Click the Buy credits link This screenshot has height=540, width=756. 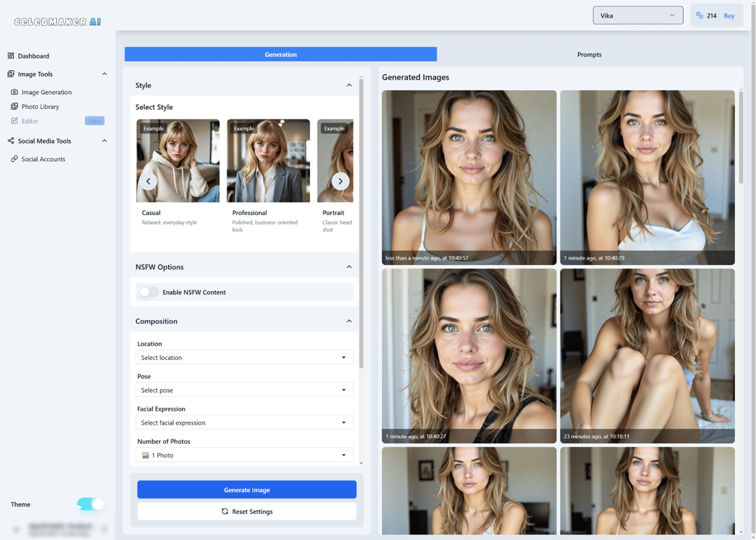[729, 15]
